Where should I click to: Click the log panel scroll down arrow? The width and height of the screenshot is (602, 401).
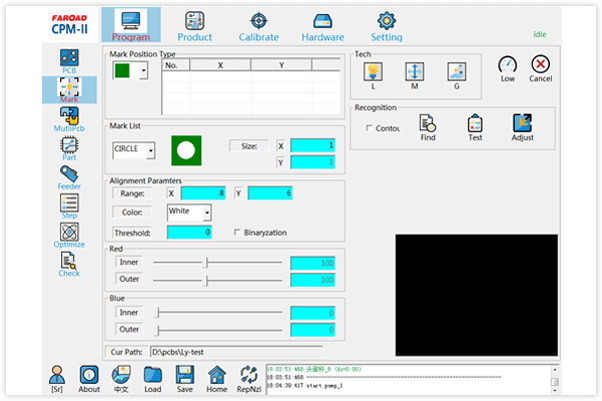click(x=554, y=390)
